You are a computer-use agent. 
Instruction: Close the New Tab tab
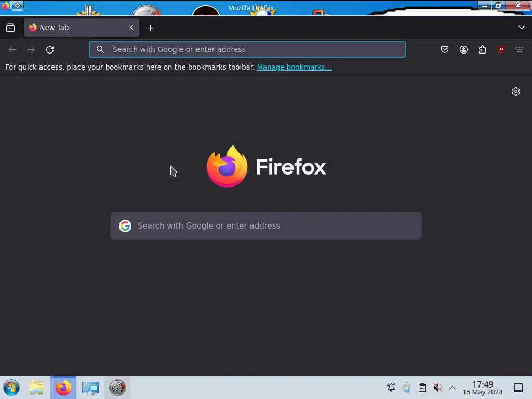point(131,28)
